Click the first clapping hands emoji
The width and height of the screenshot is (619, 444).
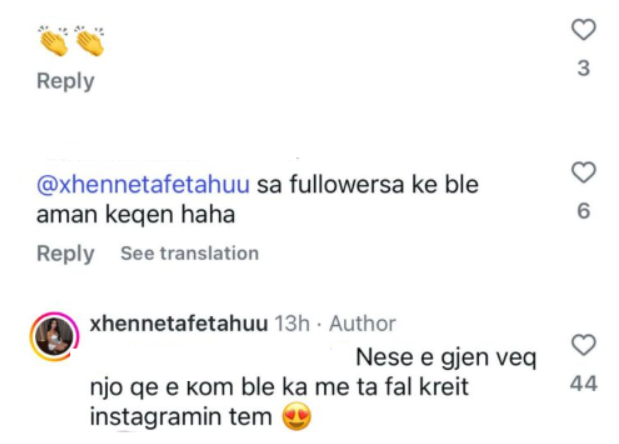click(53, 41)
